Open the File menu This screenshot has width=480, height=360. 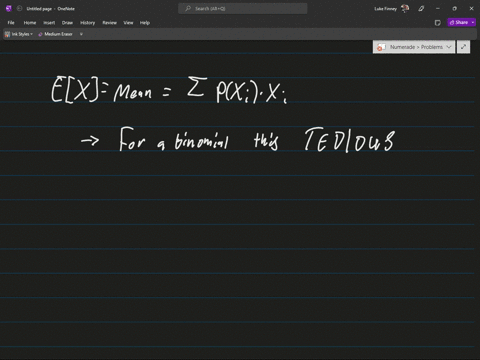click(11, 23)
